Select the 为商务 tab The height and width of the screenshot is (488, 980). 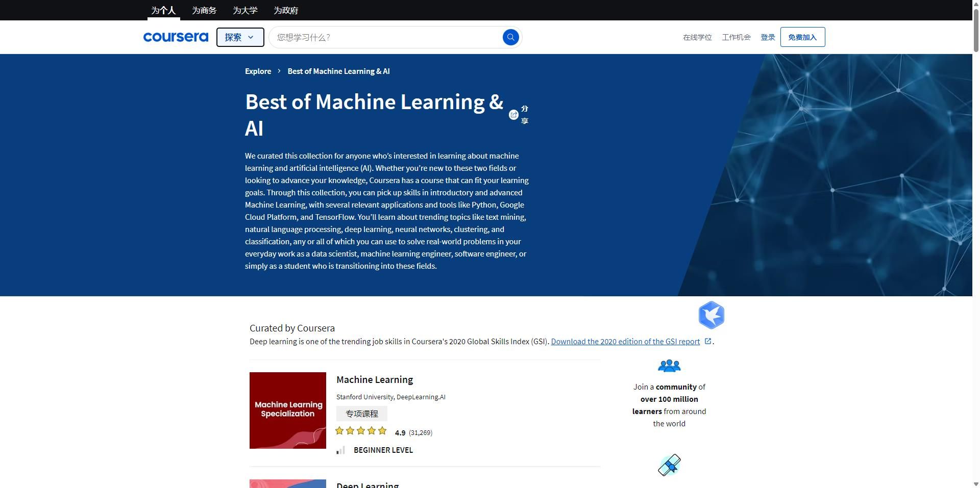[204, 10]
